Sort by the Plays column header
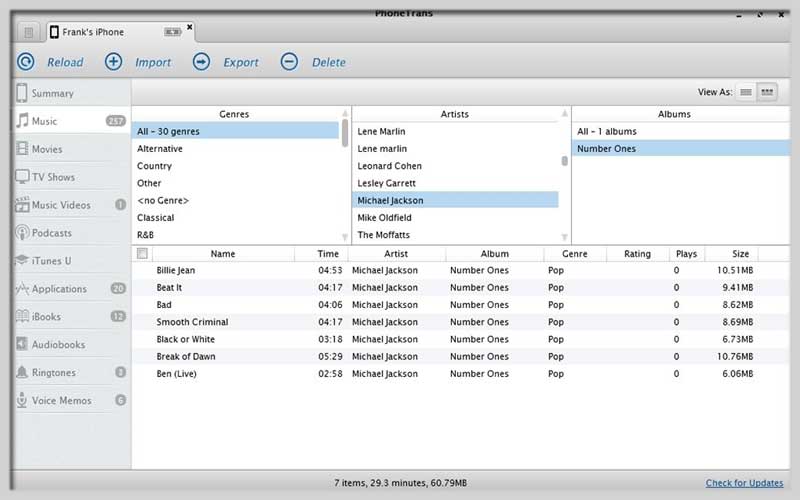Viewport: 800px width, 500px height. [x=687, y=254]
